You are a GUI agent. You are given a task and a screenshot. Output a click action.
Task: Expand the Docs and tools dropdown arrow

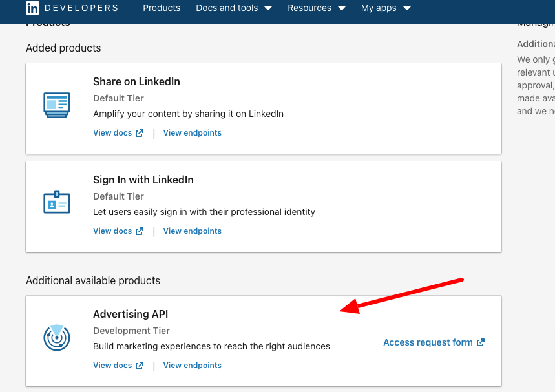coord(268,8)
